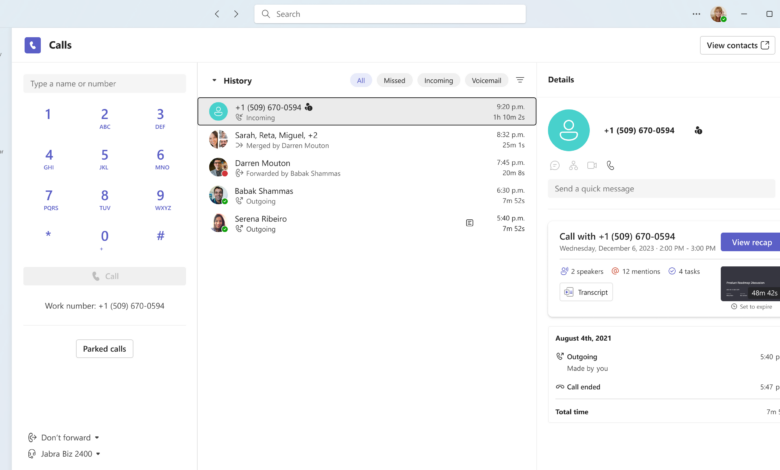Open the Jabra Biz 2400 device dropdown
This screenshot has height=470, width=780.
[64, 454]
